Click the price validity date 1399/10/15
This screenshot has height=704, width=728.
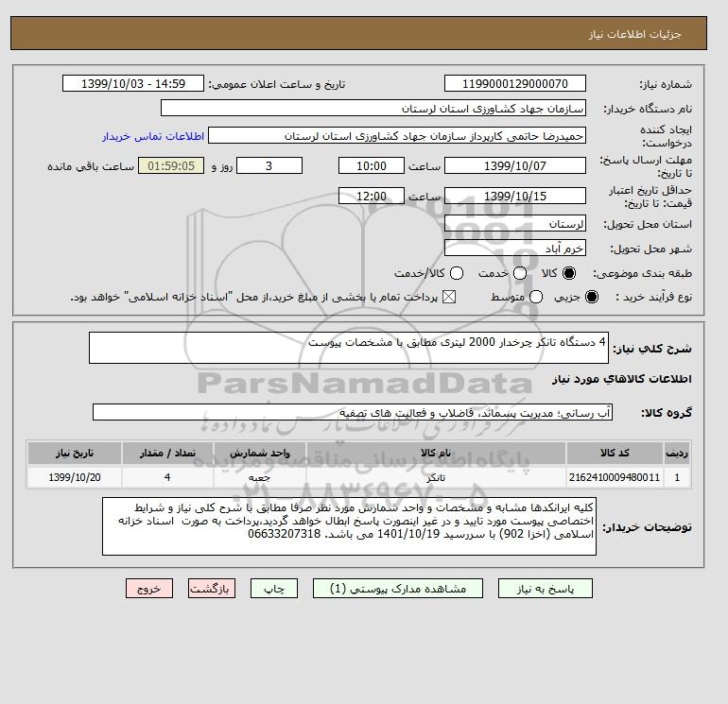point(515,197)
